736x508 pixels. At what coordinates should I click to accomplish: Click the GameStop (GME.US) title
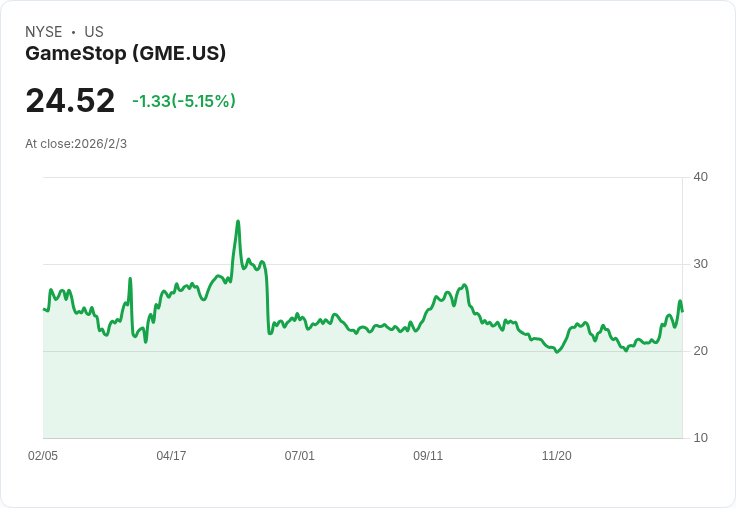coord(125,53)
